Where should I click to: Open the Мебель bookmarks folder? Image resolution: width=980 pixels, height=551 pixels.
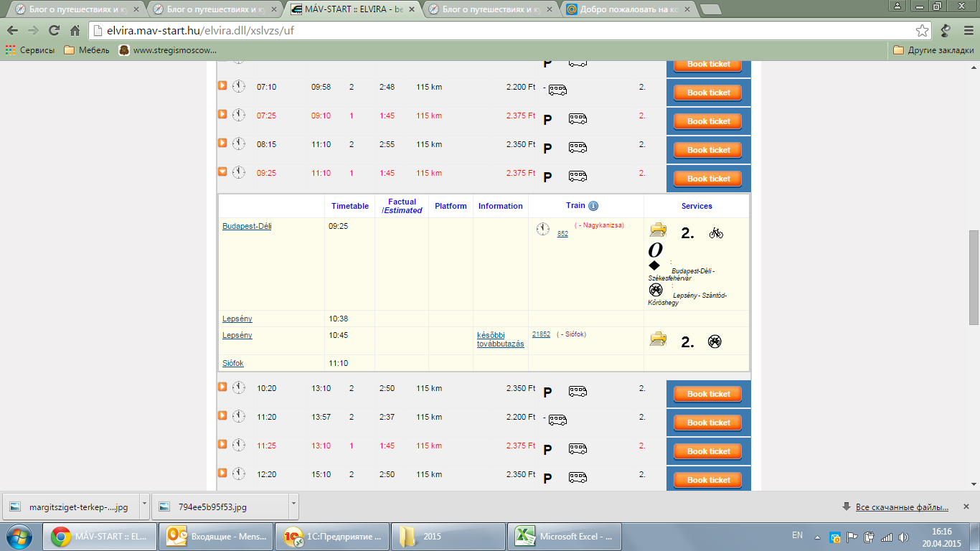(x=87, y=50)
